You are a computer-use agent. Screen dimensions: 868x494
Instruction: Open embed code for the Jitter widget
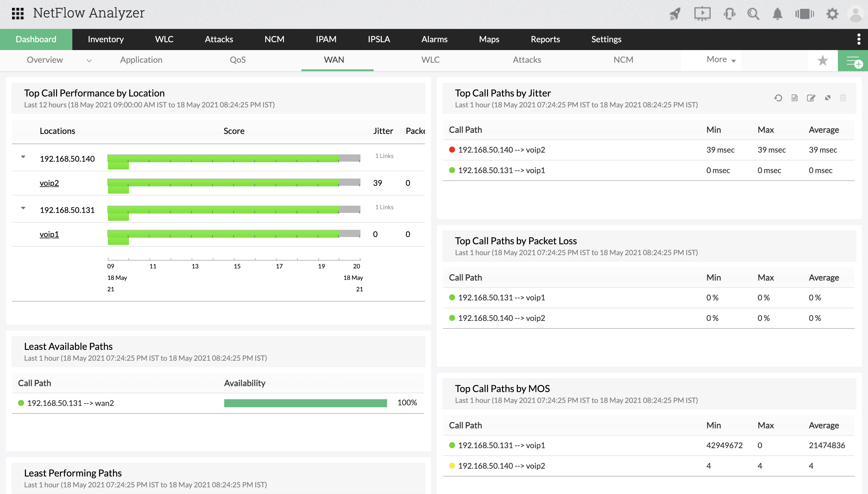[795, 98]
